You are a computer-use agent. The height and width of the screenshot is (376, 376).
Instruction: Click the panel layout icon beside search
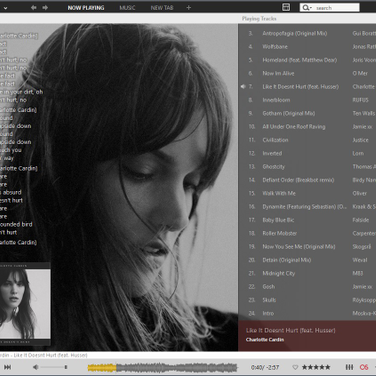286,7
